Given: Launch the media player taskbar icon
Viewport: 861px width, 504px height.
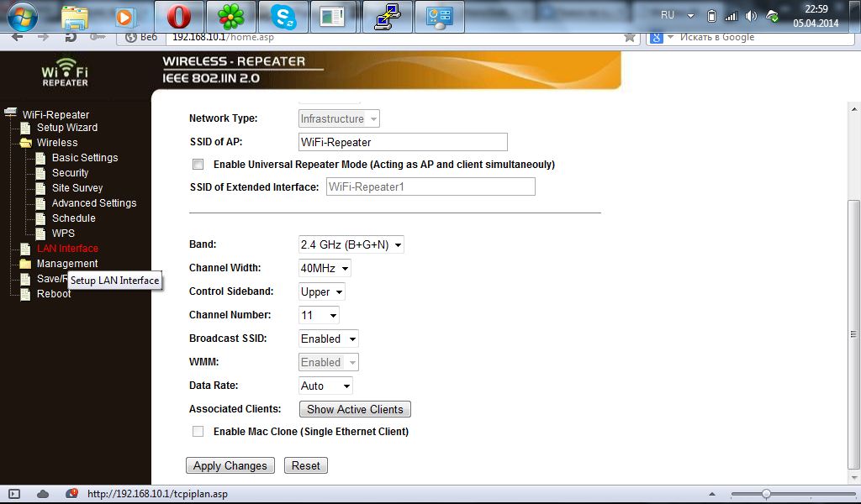Looking at the screenshot, I should pos(124,18).
